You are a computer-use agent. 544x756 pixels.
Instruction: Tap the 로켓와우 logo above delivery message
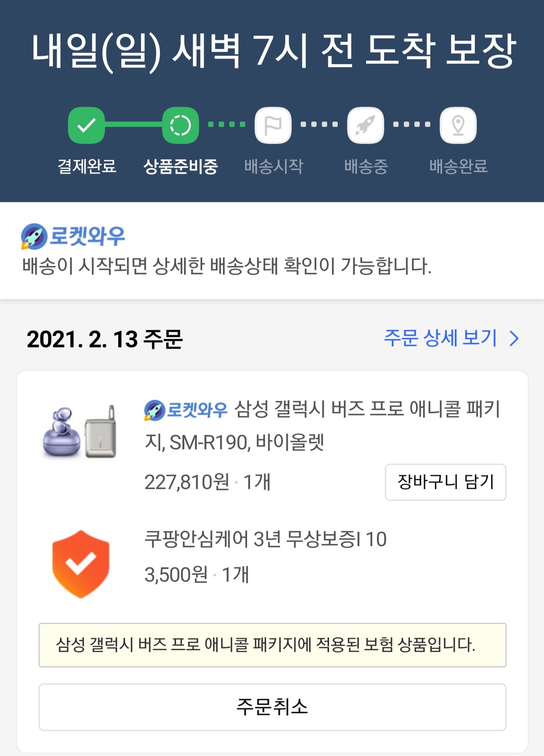pyautogui.click(x=73, y=236)
